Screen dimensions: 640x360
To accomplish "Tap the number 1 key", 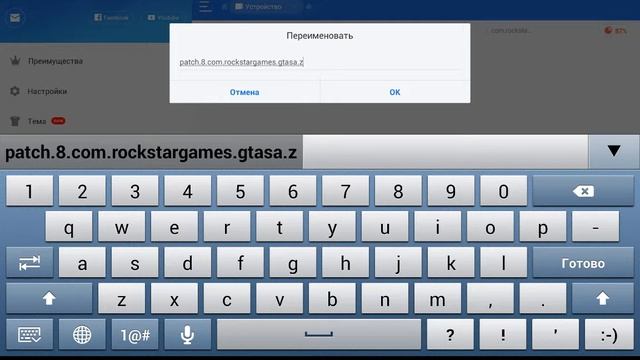I will click(29, 191).
